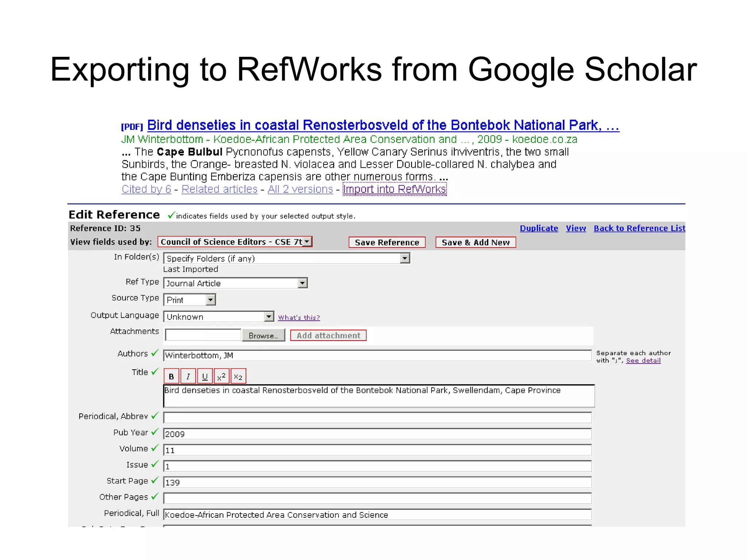This screenshot has height=560, width=747.
Task: Click the Italic formatting button for Title
Action: click(x=188, y=376)
